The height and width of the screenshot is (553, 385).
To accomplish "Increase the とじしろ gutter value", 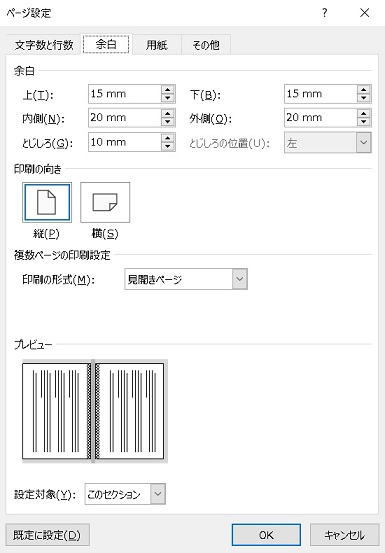I will pos(168,138).
